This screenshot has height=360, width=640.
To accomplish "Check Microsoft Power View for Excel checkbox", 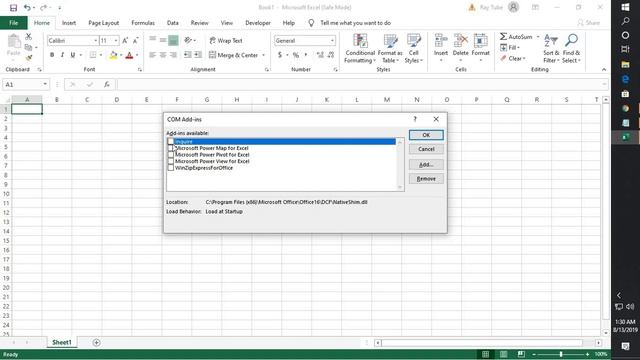I will point(171,161).
